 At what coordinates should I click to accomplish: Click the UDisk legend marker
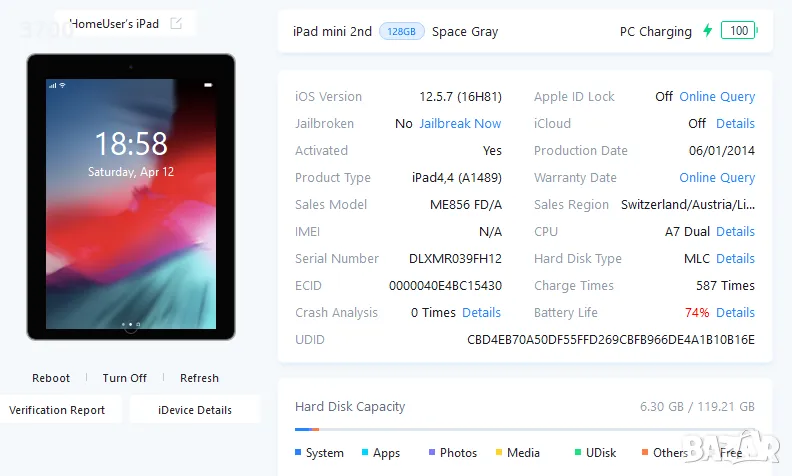click(x=577, y=453)
